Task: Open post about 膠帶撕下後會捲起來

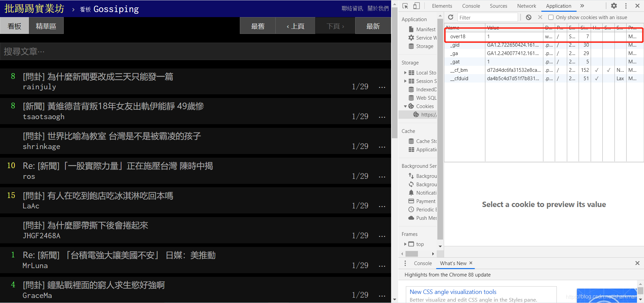Action: (x=86, y=225)
